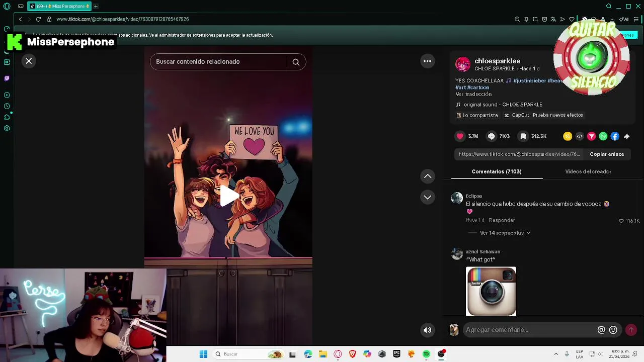This screenshot has width=644, height=362.
Task: Open Brave browser from the taskbar
Action: (x=352, y=354)
